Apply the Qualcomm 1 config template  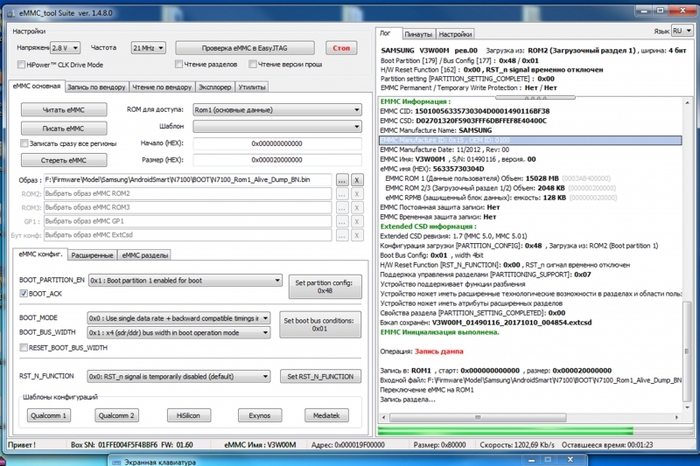(x=46, y=413)
